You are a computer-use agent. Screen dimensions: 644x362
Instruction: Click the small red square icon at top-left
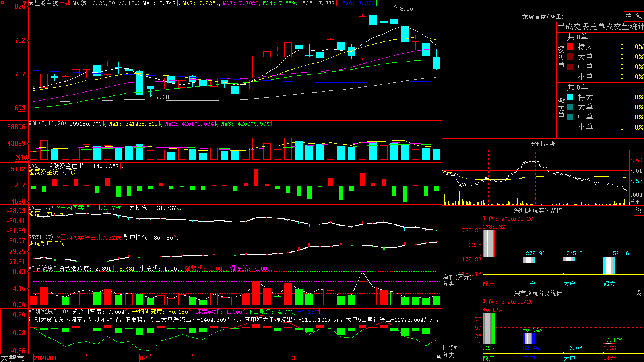pyautogui.click(x=2, y=3)
